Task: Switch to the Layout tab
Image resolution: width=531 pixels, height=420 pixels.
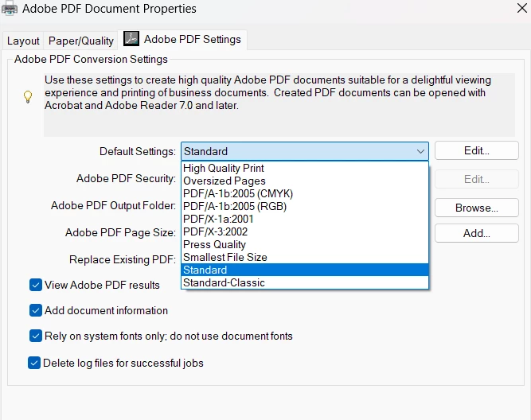Action: (23, 41)
